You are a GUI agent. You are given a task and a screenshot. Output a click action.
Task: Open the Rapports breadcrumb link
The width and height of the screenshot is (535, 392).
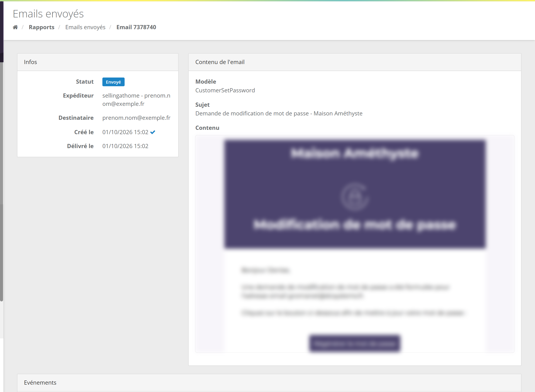[42, 27]
